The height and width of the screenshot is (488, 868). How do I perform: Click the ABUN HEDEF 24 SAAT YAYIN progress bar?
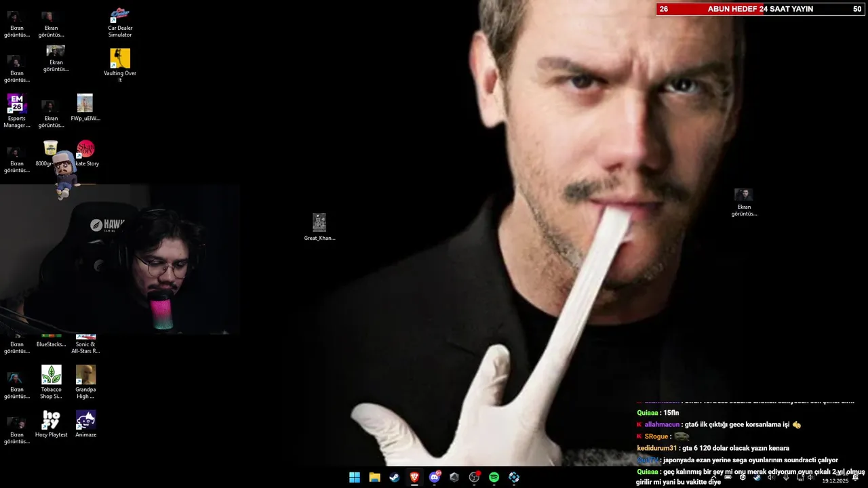pyautogui.click(x=761, y=9)
